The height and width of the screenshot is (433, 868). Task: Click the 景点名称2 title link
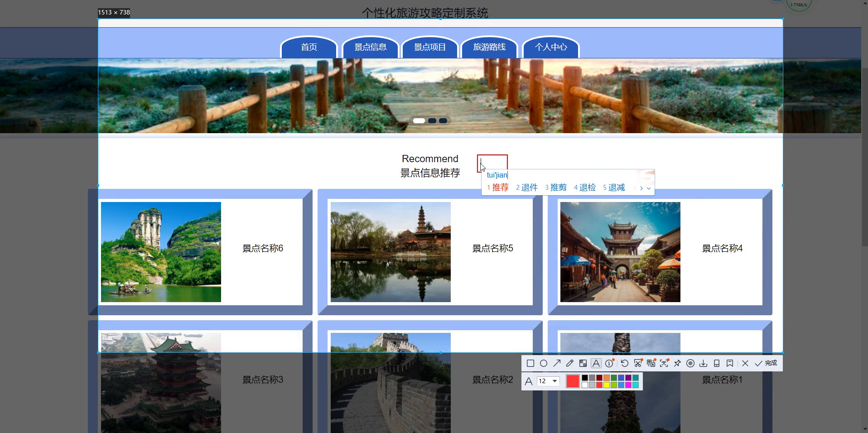[493, 380]
